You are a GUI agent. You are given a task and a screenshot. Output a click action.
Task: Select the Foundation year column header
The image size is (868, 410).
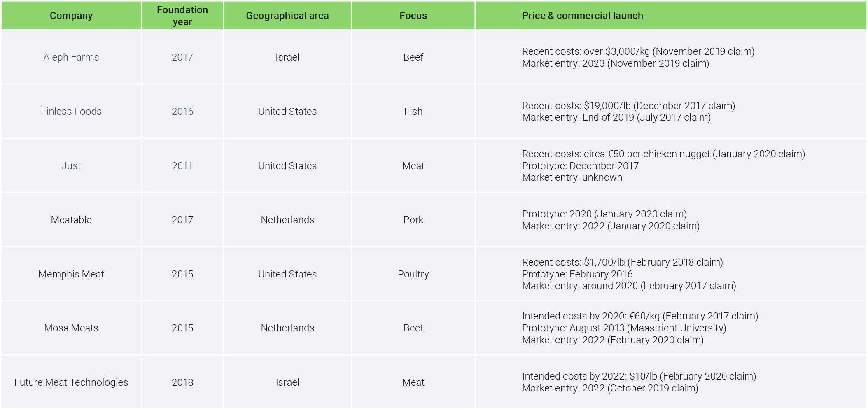(x=182, y=16)
